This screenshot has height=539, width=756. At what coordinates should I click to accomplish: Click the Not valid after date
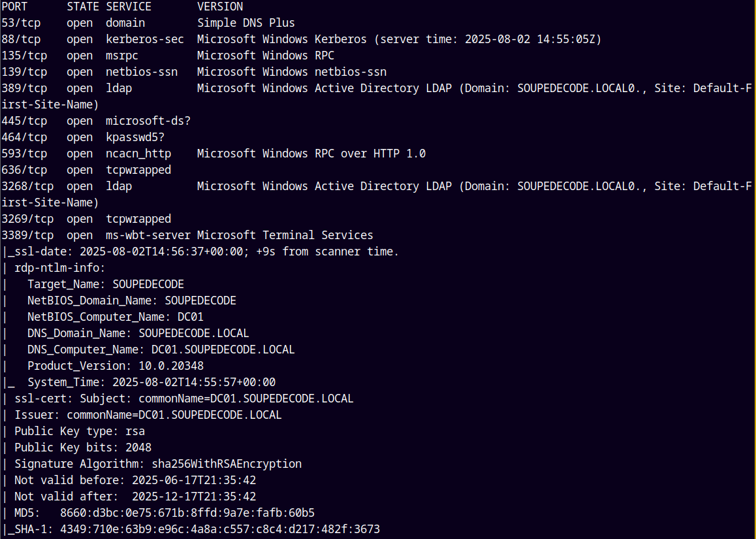click(x=194, y=497)
